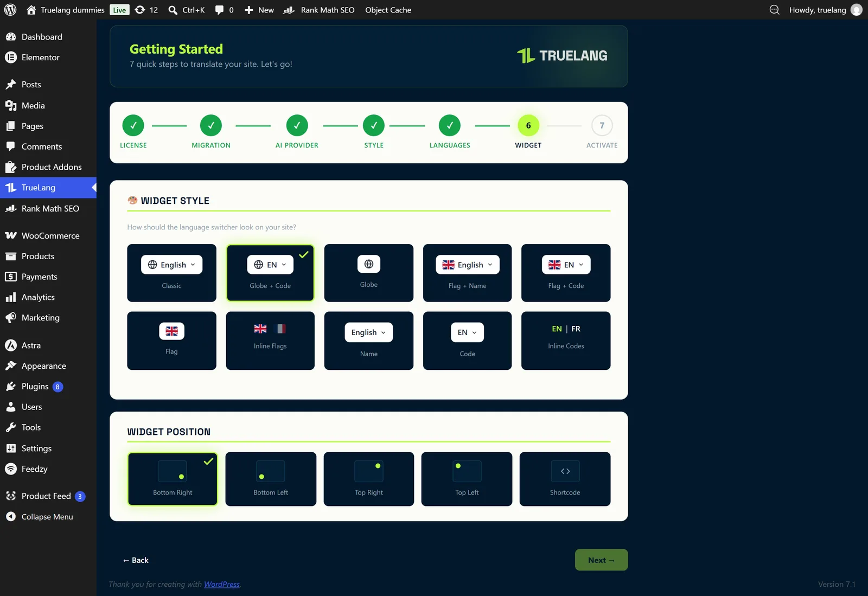Go to the License step
Screen dimensions: 868x596
(x=133, y=132)
